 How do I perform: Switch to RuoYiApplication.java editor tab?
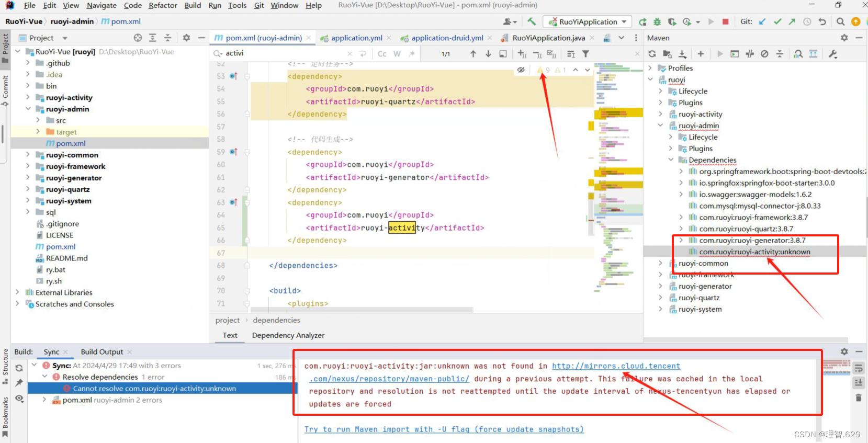pos(548,38)
